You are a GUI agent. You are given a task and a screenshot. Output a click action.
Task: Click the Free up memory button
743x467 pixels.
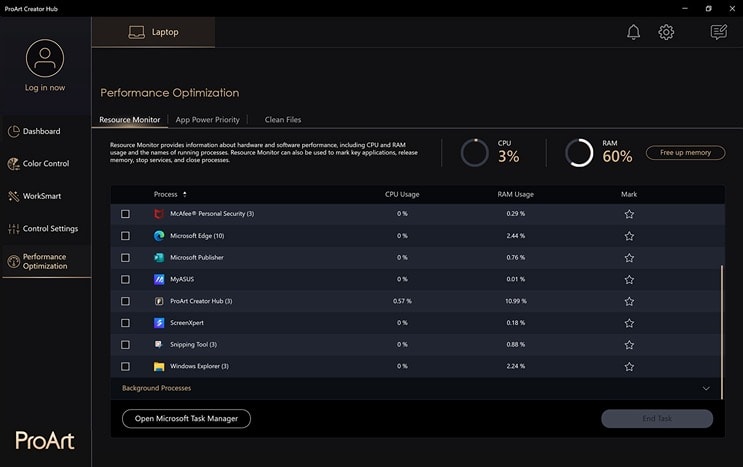point(685,153)
